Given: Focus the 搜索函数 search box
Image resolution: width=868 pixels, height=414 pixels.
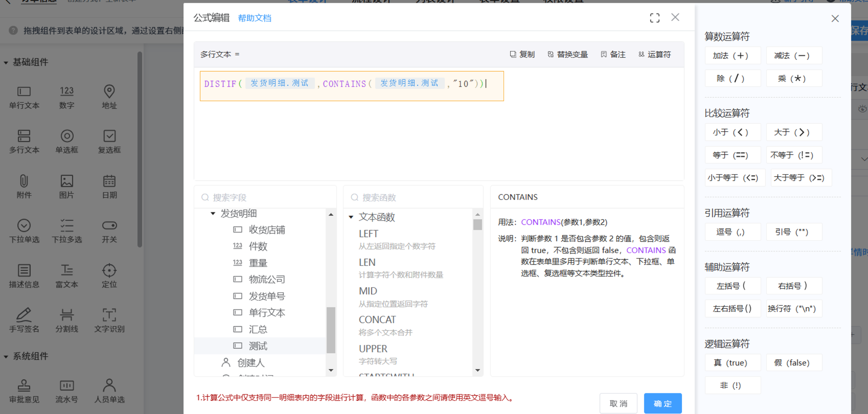Looking at the screenshot, I should pyautogui.click(x=413, y=197).
